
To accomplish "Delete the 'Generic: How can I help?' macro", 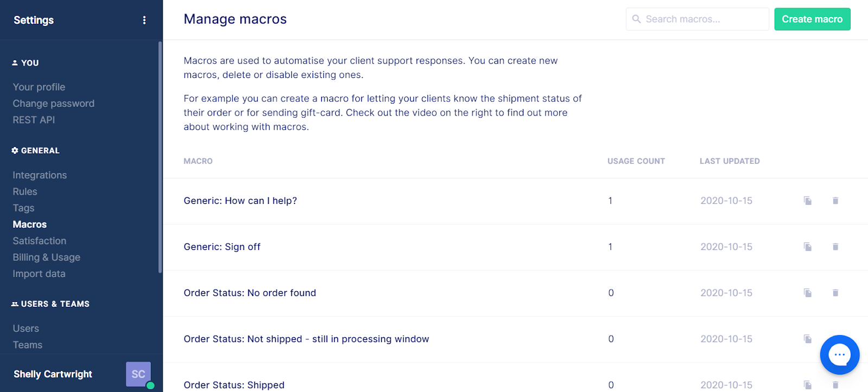I will 835,201.
